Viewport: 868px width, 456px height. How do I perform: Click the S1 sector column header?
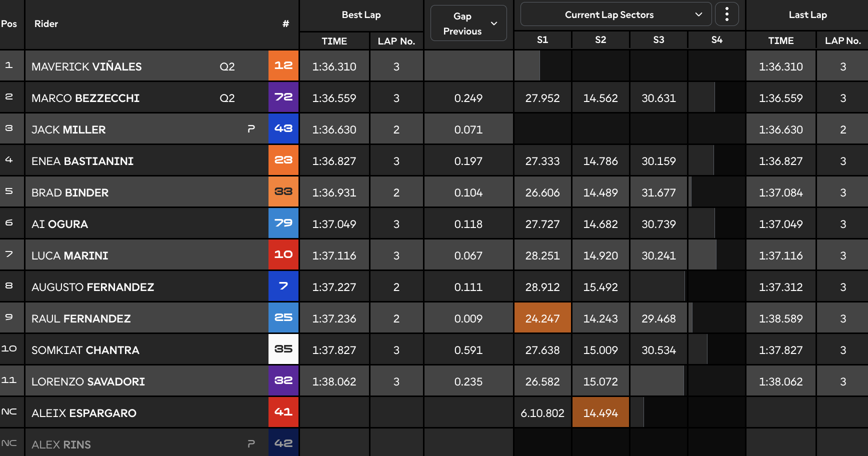coord(542,40)
